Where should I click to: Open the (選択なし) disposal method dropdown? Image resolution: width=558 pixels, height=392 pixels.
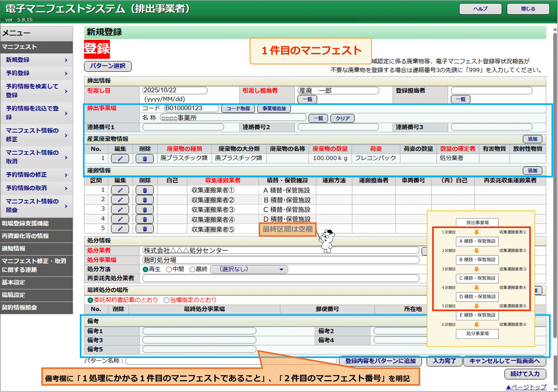pyautogui.click(x=249, y=269)
